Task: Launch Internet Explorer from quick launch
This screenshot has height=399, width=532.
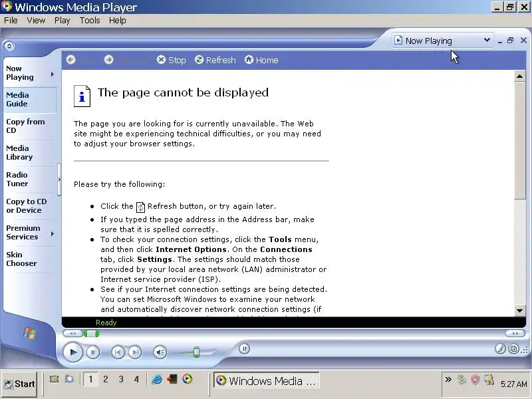Action: 157,379
